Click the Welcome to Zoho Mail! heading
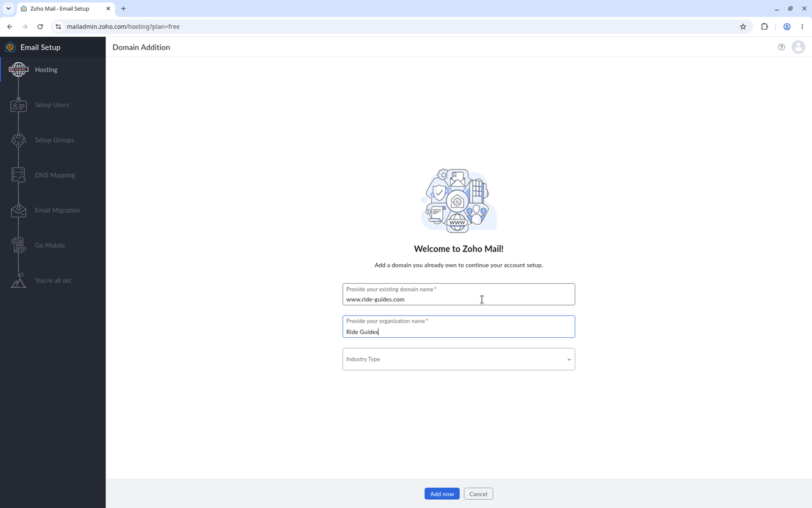This screenshot has width=812, height=508. (x=459, y=249)
